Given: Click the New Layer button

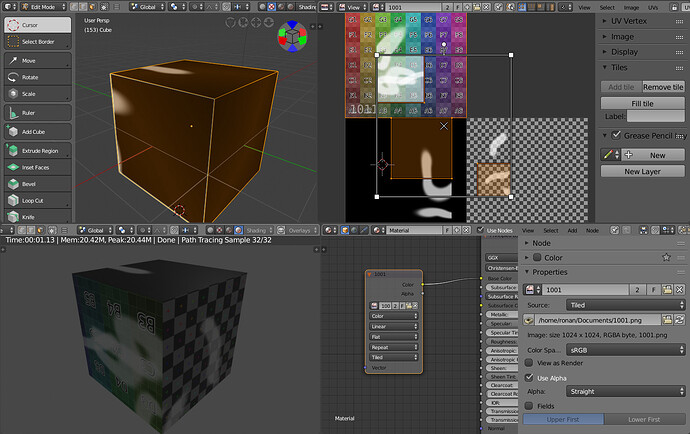Looking at the screenshot, I should pos(642,171).
